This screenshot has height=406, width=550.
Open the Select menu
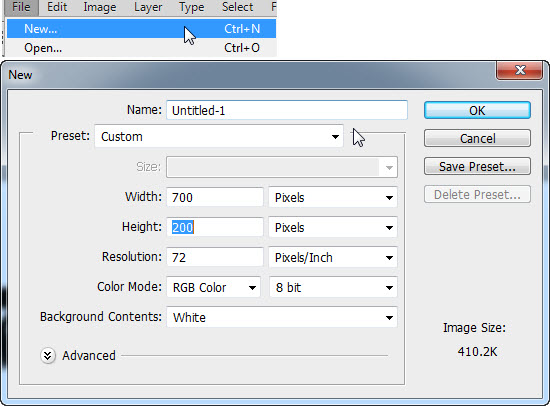(237, 7)
